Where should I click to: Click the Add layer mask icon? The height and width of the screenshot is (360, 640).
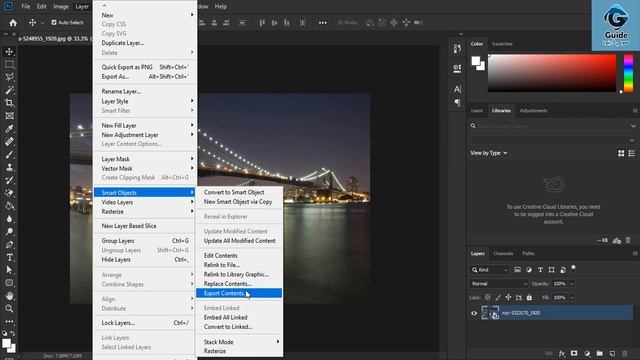click(x=574, y=353)
